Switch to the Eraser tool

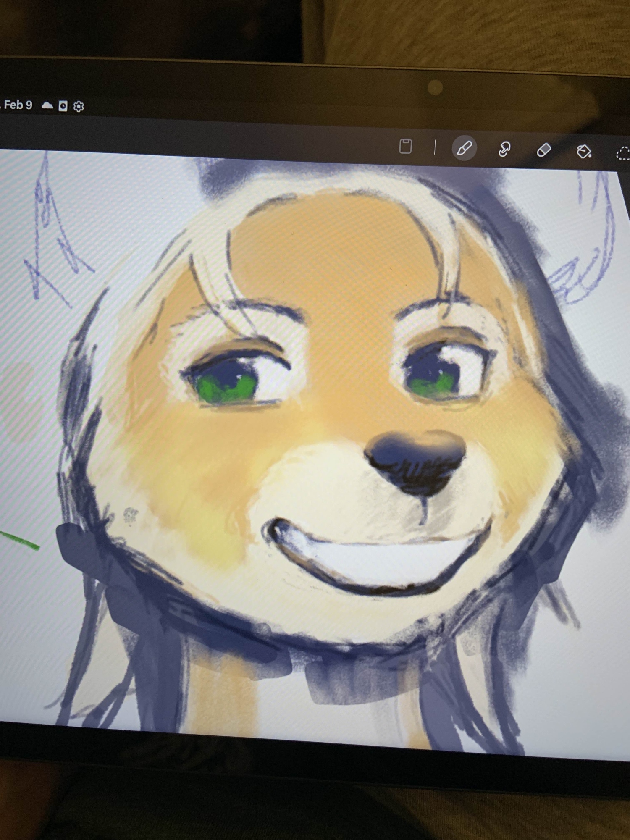(544, 150)
